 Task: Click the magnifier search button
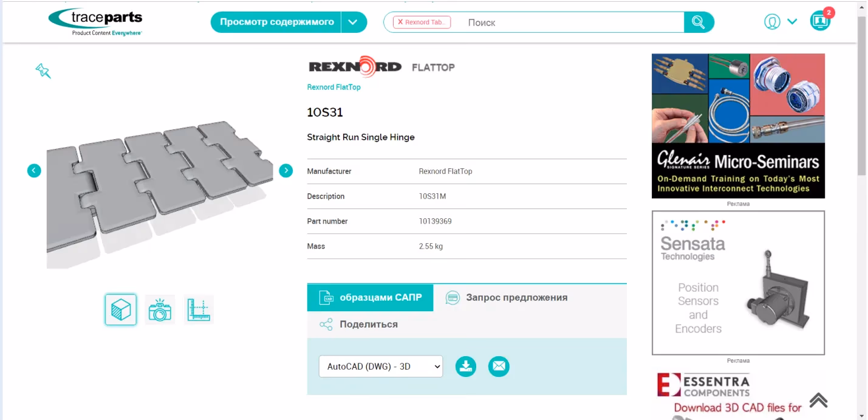click(x=699, y=22)
